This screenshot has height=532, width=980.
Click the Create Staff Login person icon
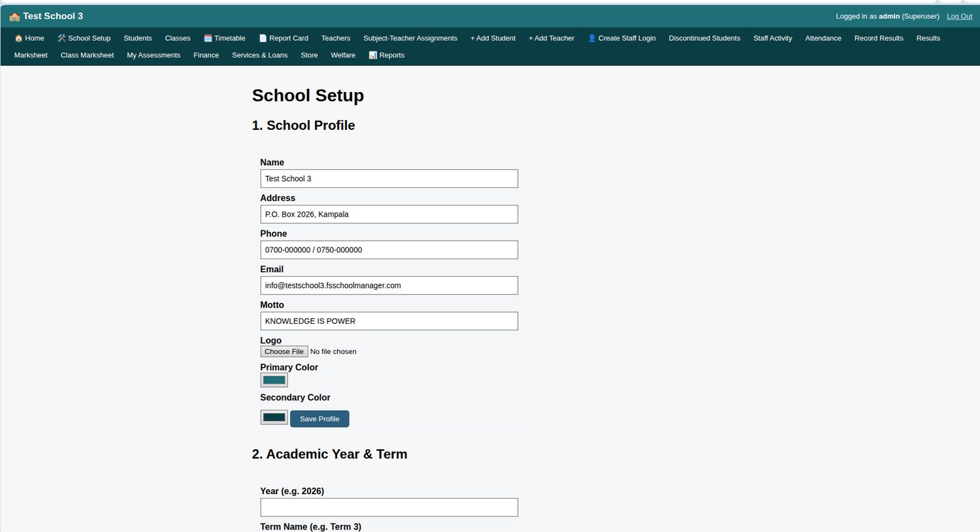tap(592, 39)
